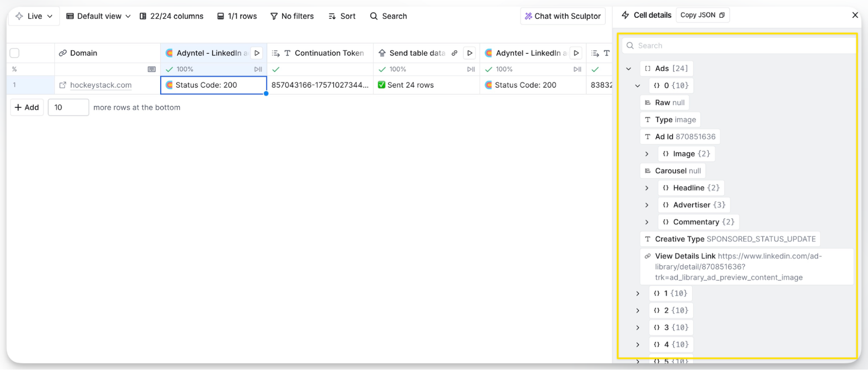This screenshot has width=868, height=370.
Task: Expand the Image {2} node
Action: pos(647,154)
